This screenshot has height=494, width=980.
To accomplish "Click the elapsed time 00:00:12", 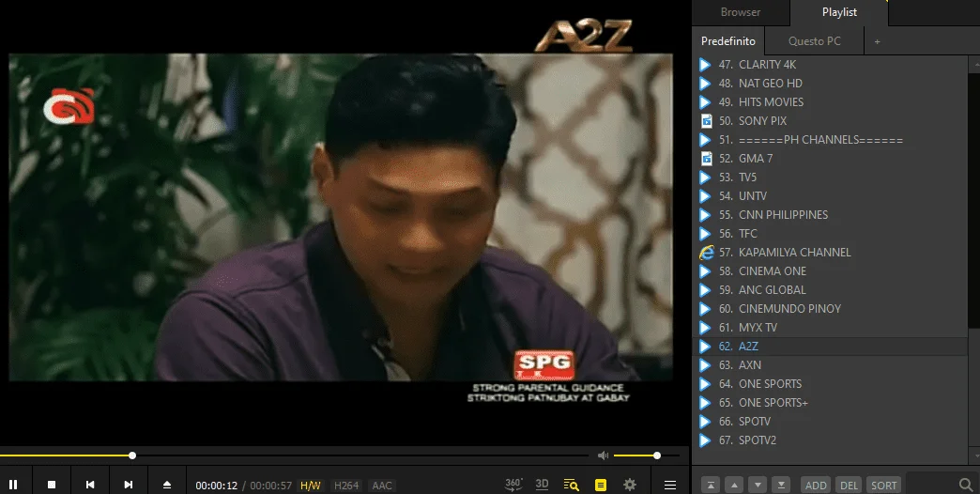I will 216,486.
